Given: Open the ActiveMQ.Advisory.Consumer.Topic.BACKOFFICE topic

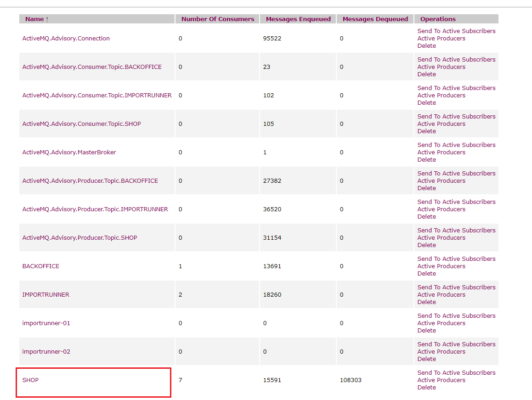Looking at the screenshot, I should click(92, 67).
